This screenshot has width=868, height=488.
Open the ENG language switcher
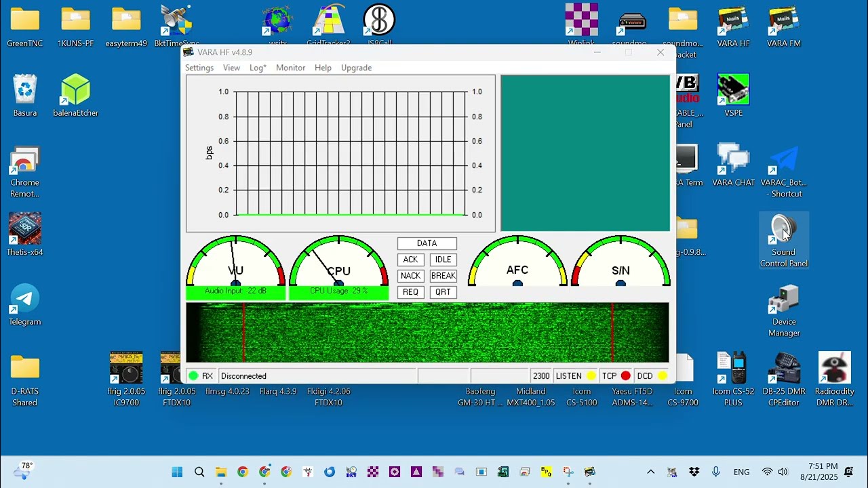[742, 472]
